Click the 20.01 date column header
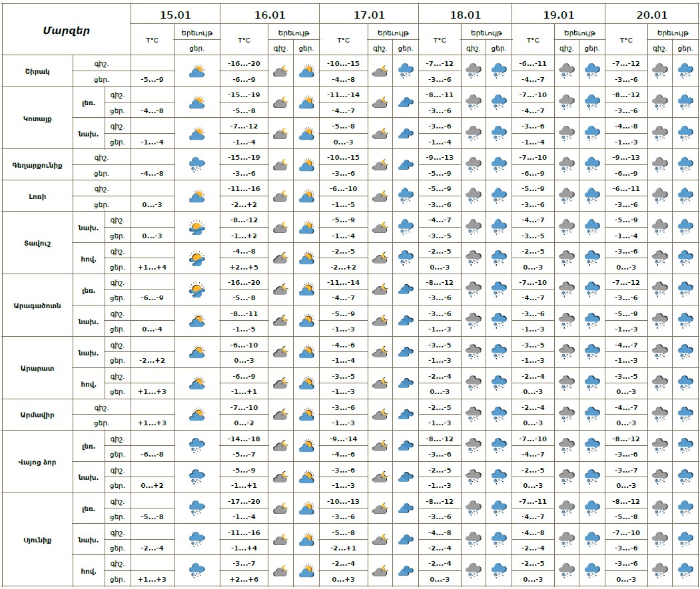The width and height of the screenshot is (700, 589). [651, 15]
